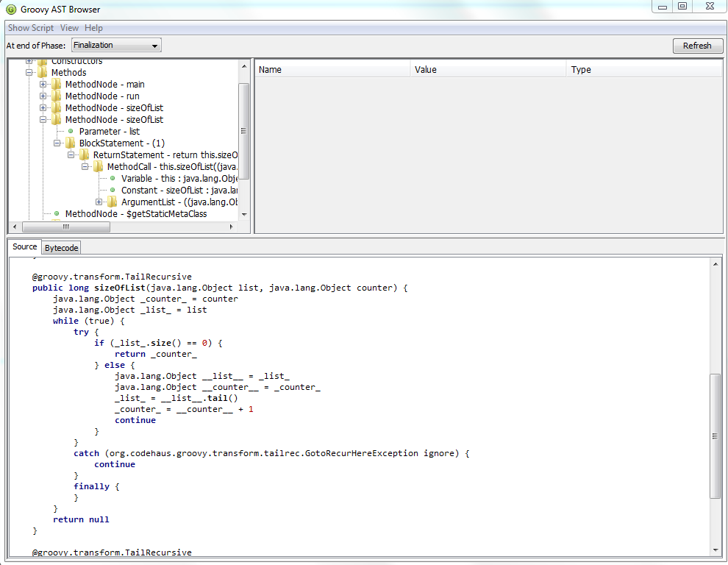Click the BlockStatement folder icon
Image resolution: width=728 pixels, height=565 pixels.
click(71, 143)
